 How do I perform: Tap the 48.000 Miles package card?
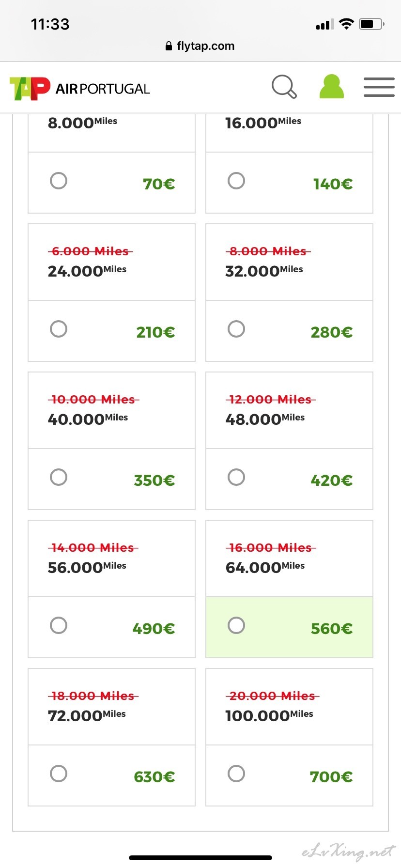point(289,411)
